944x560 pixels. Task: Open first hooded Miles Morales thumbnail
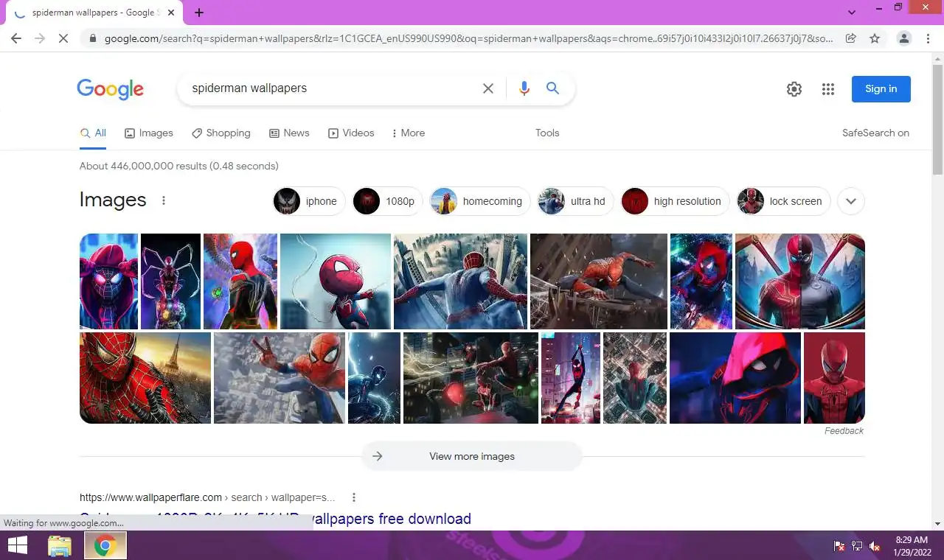tap(109, 281)
